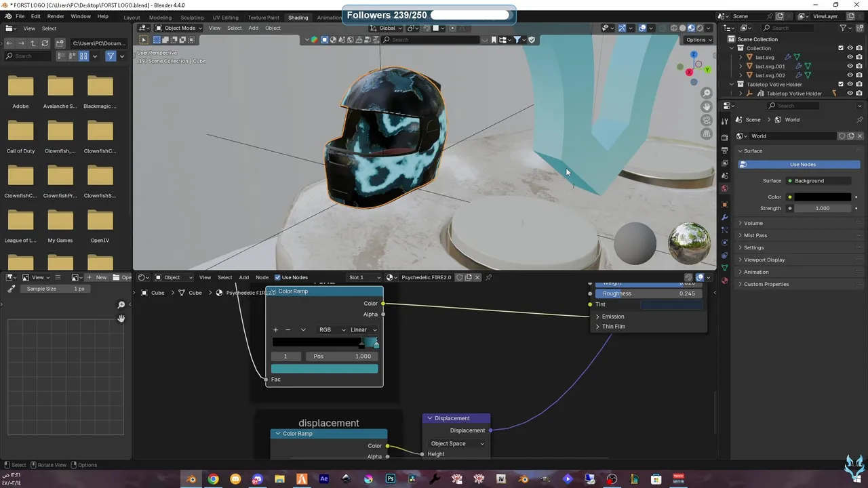Open Photoshop from the Windows taskbar

click(391, 479)
